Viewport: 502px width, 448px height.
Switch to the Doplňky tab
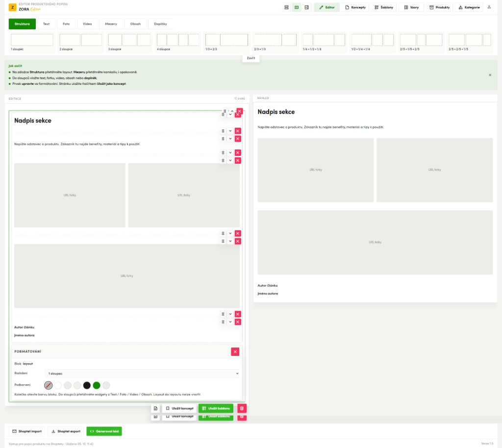161,24
